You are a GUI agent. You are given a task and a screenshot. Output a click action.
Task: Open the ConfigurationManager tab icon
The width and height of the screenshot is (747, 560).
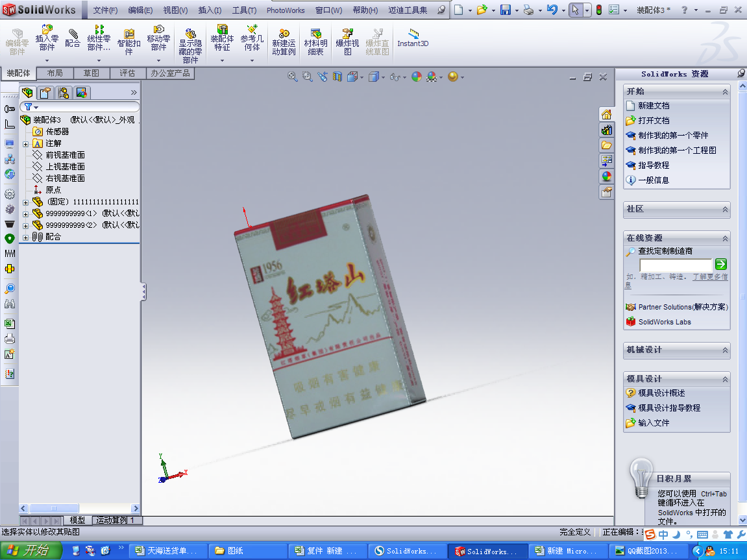[x=64, y=92]
